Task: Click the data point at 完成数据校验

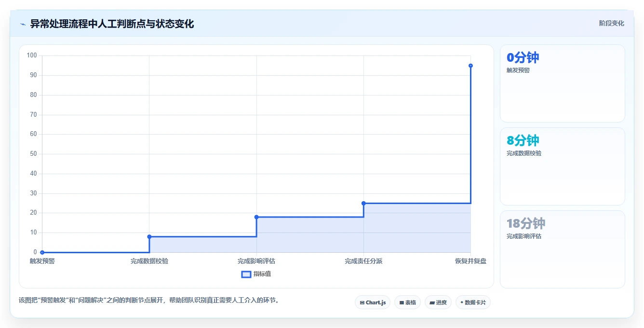Action: click(149, 237)
